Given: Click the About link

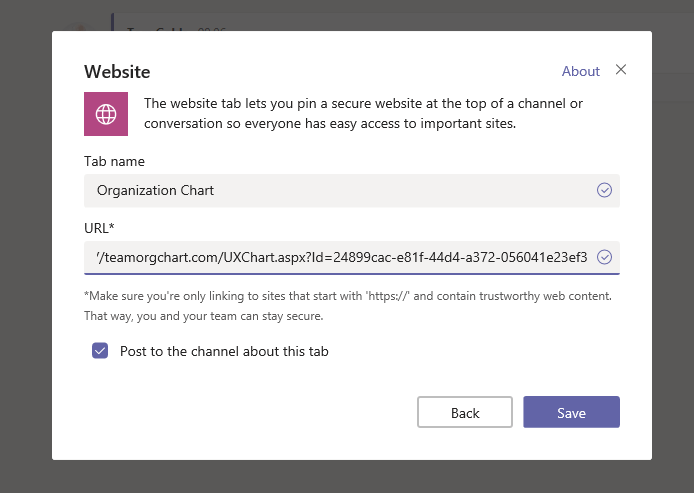Looking at the screenshot, I should pos(580,71).
